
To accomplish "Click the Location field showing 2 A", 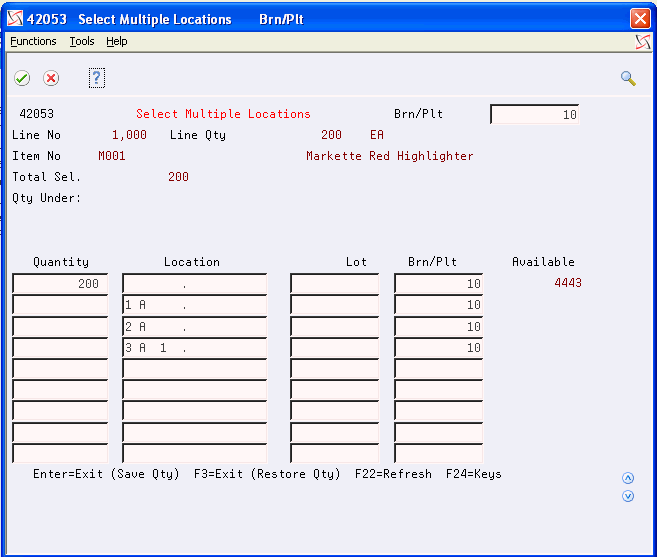I will 194,326.
